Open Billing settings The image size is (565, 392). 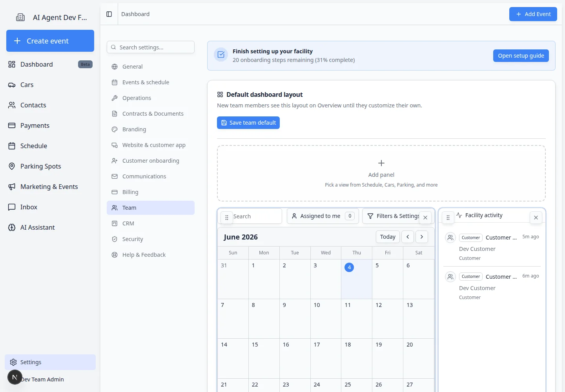151,192
